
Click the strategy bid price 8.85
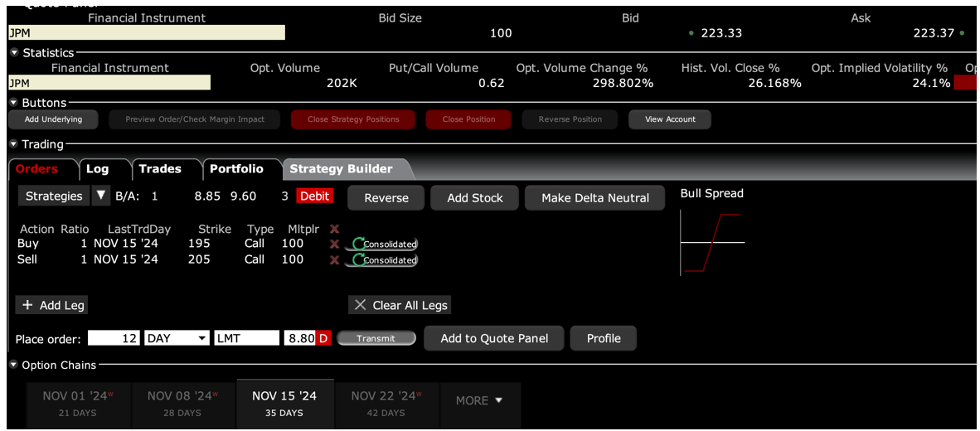207,196
